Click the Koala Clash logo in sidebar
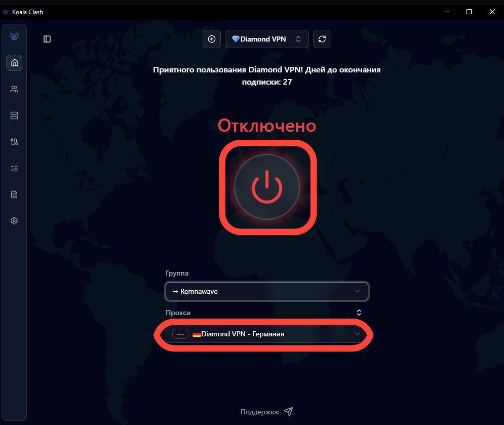 14,36
